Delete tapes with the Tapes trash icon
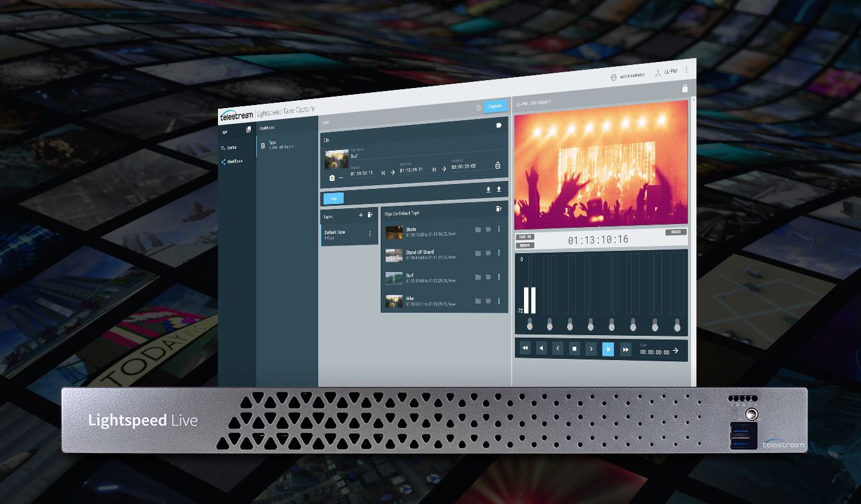Screen dimensions: 861x504 (370, 214)
